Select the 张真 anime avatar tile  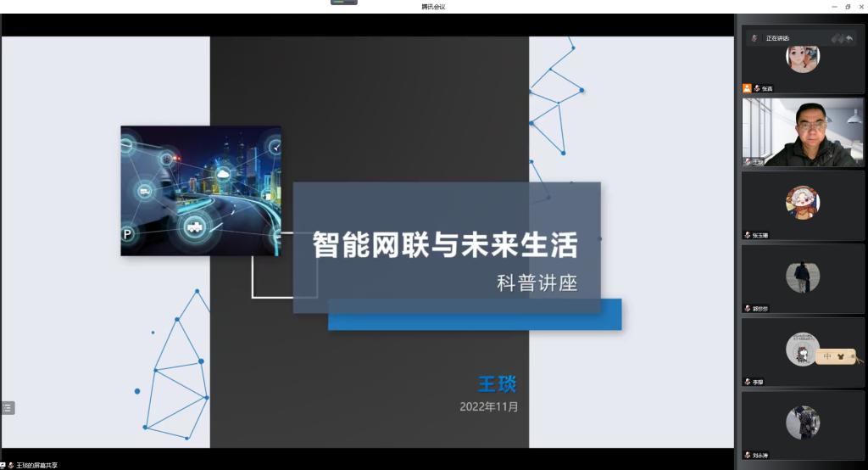click(802, 57)
